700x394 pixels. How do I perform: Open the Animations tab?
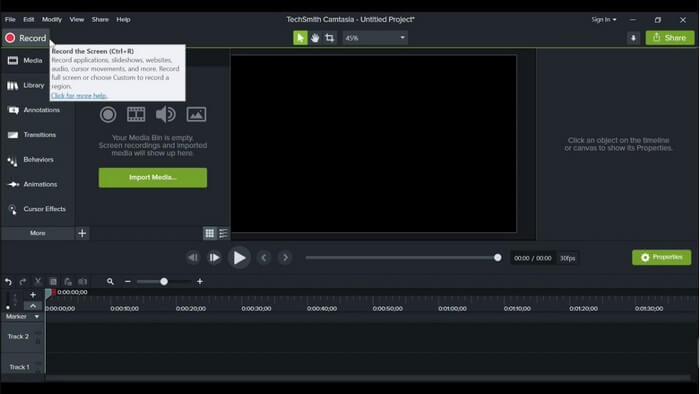(33, 184)
